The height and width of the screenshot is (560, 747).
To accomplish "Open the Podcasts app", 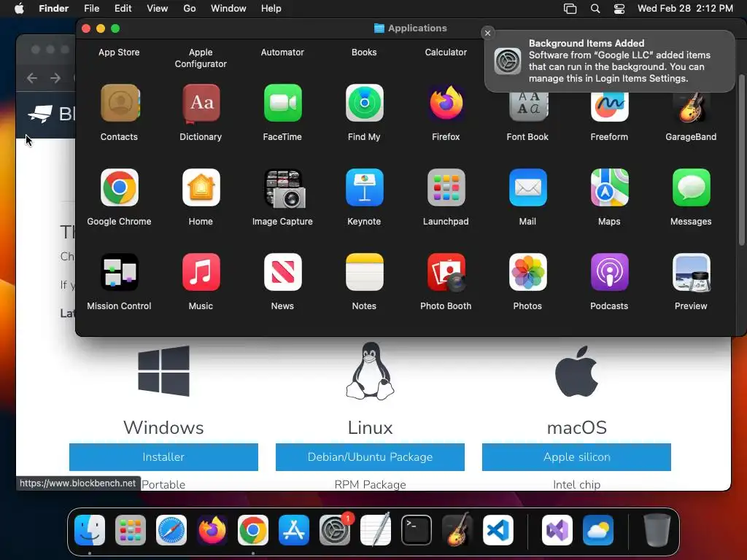I will click(x=609, y=273).
